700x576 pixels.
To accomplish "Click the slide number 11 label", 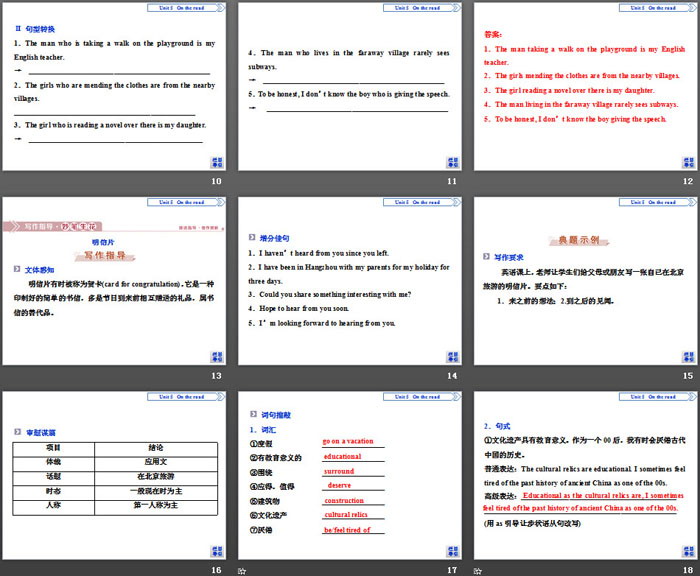I will (x=452, y=181).
